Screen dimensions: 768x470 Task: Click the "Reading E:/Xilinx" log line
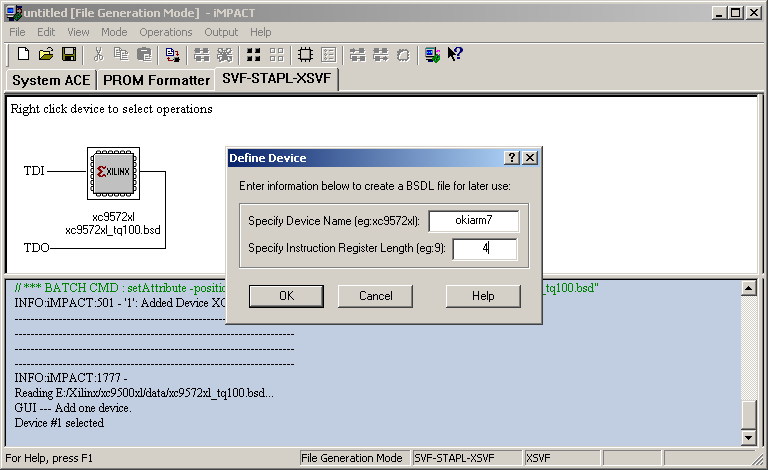click(144, 393)
